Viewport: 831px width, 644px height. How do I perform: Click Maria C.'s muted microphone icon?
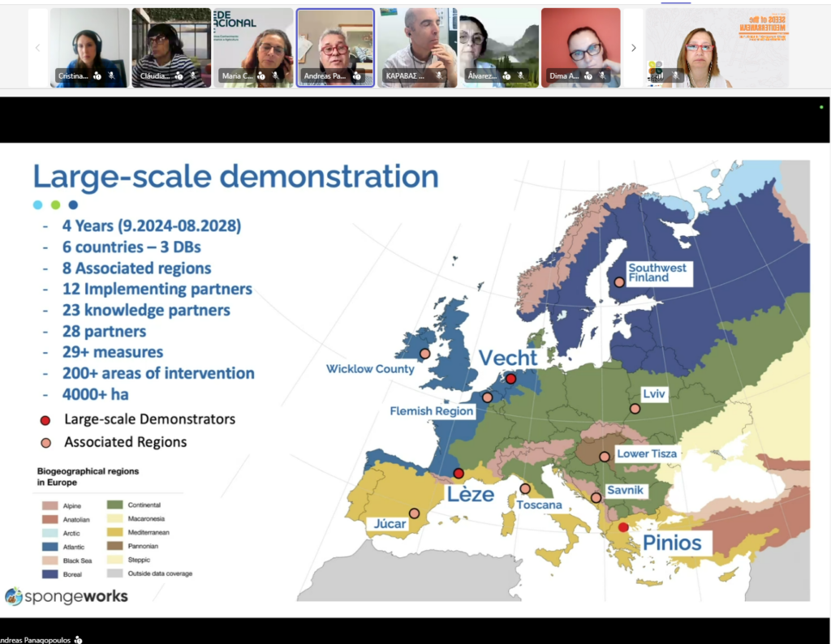(x=276, y=75)
